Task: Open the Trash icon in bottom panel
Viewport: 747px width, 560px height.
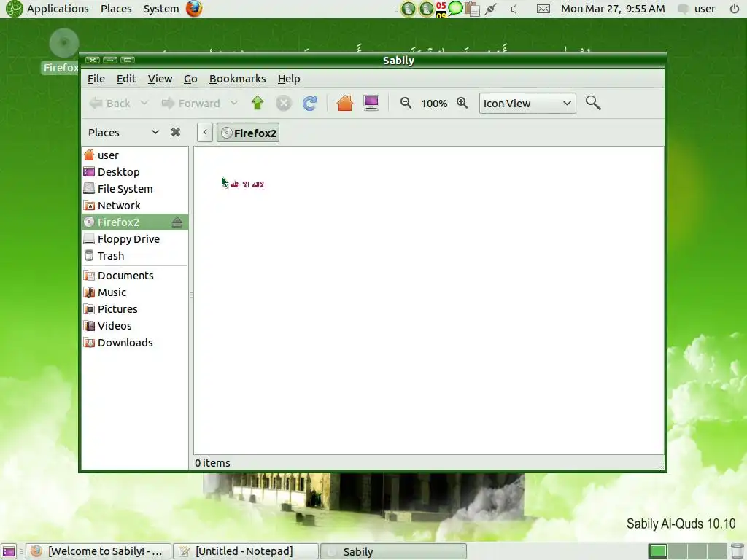Action: coord(737,551)
